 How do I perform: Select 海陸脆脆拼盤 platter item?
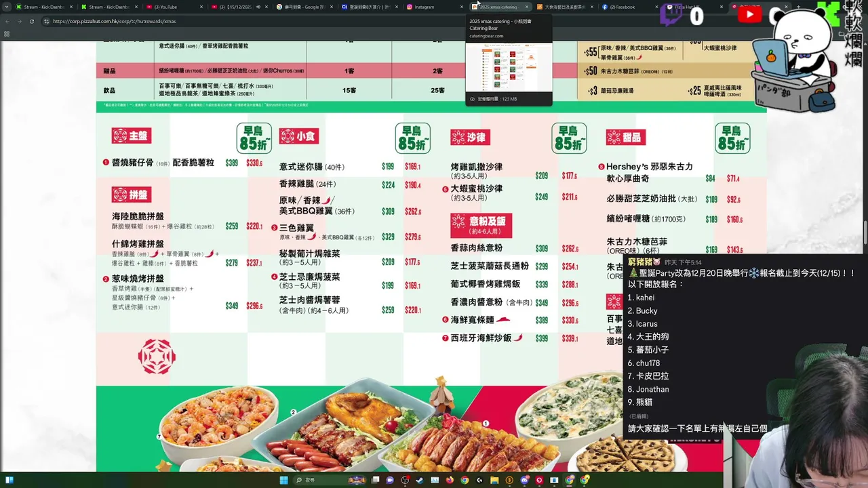click(163, 221)
